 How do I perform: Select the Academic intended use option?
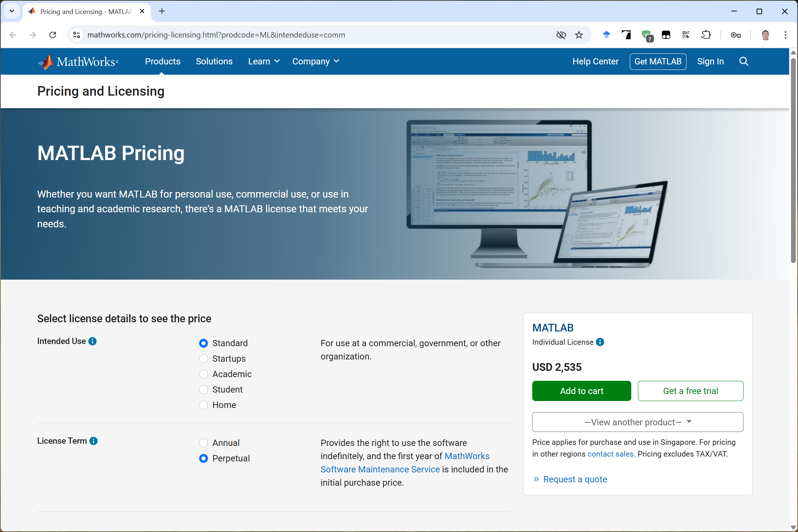point(204,374)
